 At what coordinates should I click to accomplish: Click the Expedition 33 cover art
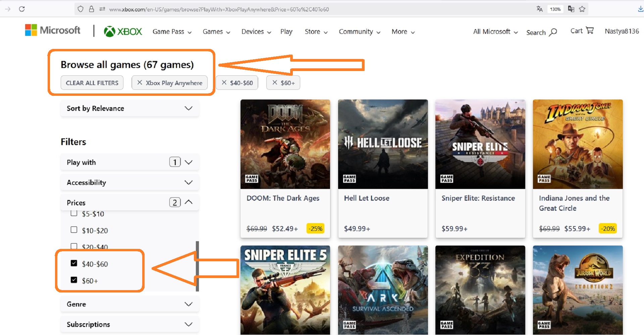480,290
